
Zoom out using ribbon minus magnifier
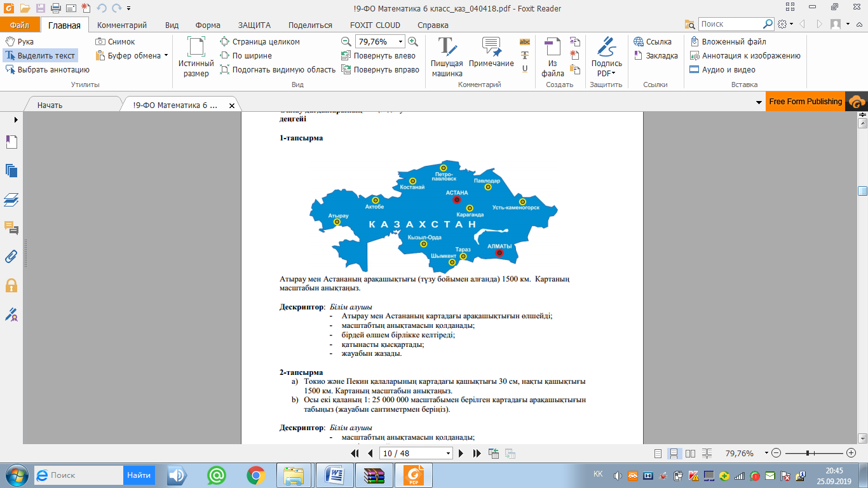coord(346,42)
